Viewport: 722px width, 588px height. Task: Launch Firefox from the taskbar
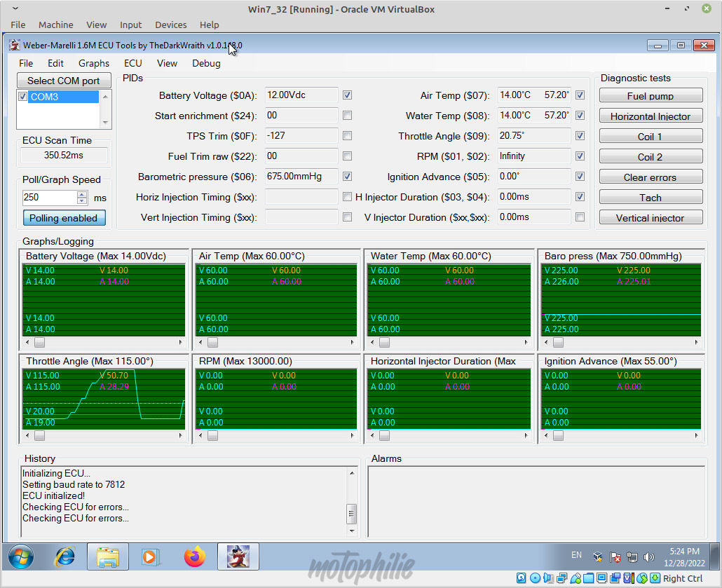(195, 556)
